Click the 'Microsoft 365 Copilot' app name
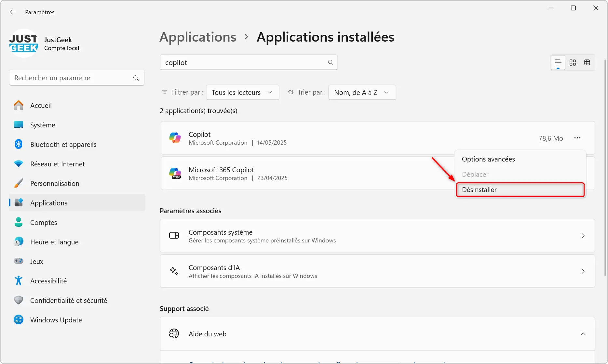608x364 pixels. pyautogui.click(x=221, y=170)
